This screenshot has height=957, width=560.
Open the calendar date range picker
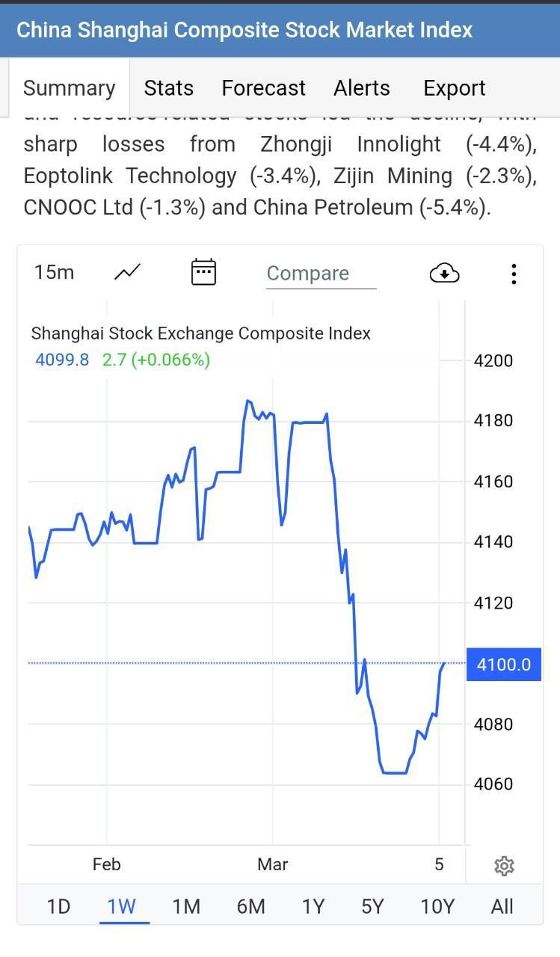[x=203, y=273]
